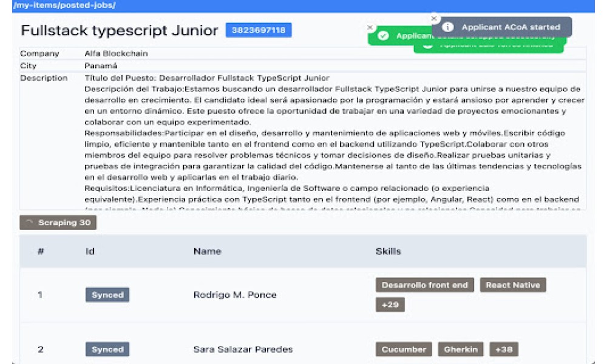Click the Scraping 30 button
Viewport: 607px width, 364px height.
point(58,223)
